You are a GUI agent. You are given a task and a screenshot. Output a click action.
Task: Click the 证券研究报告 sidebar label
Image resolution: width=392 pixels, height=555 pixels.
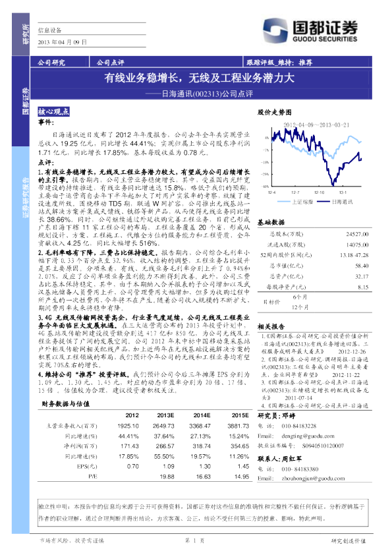(26, 197)
